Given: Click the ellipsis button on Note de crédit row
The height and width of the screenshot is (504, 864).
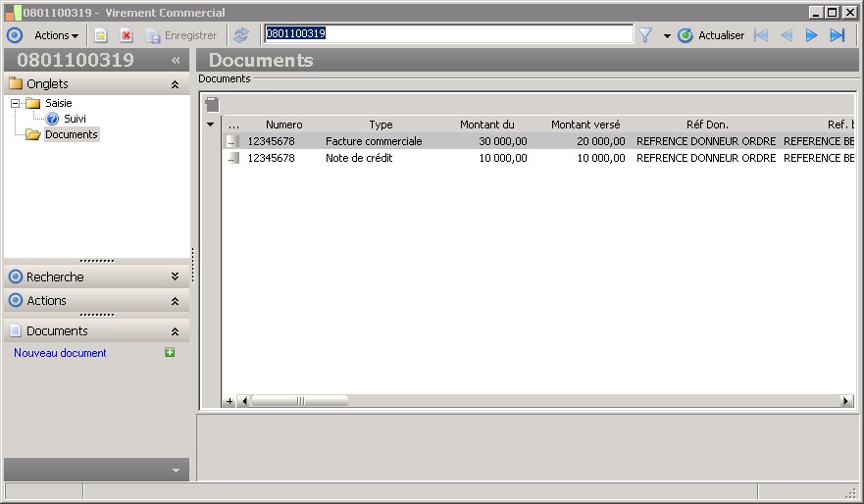Looking at the screenshot, I should pyautogui.click(x=233, y=158).
